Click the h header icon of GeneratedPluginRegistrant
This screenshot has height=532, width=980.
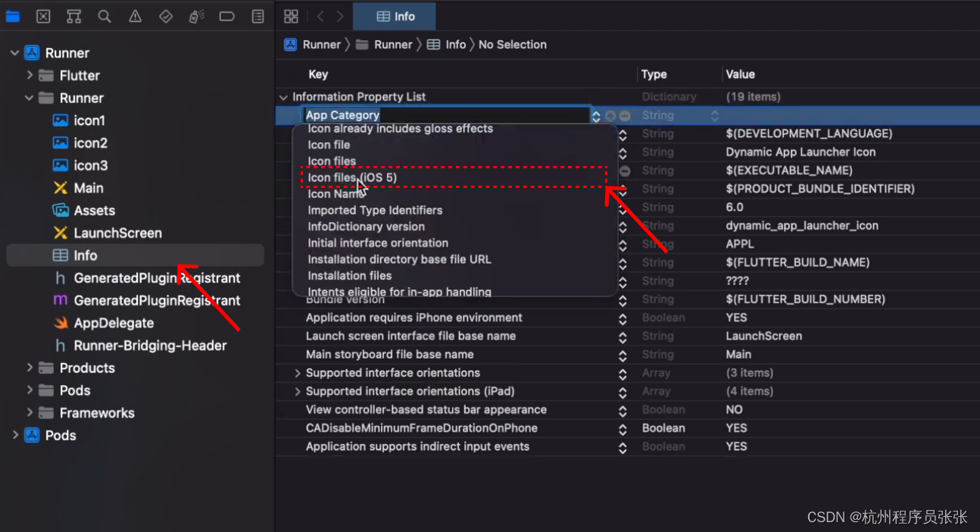[61, 278]
